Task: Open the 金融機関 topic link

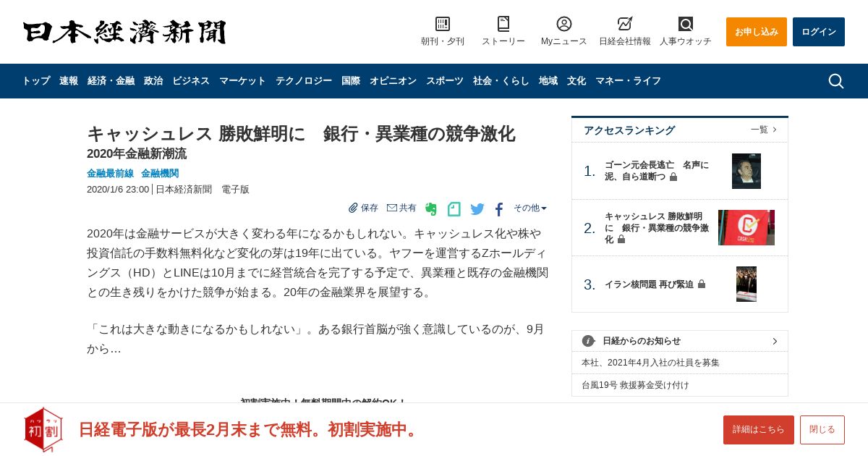Action: pos(160,174)
